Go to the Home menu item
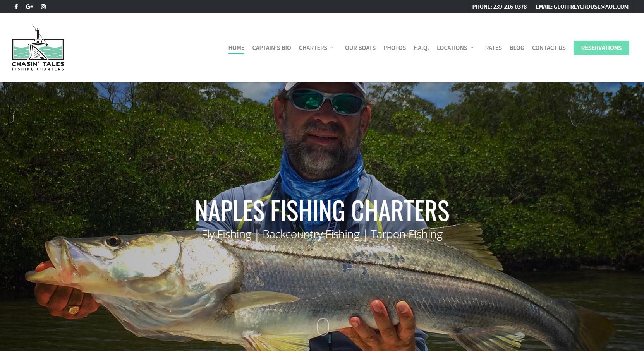This screenshot has height=351, width=644. pos(236,48)
